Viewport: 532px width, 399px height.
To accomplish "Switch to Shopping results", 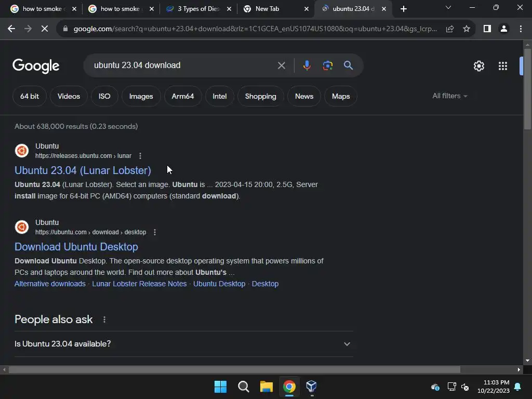I will pyautogui.click(x=261, y=96).
